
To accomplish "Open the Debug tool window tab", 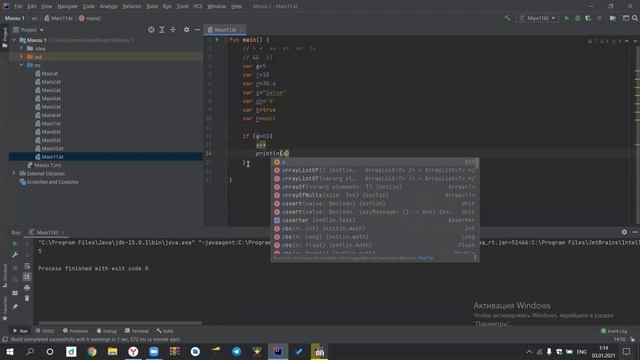I will (107, 331).
